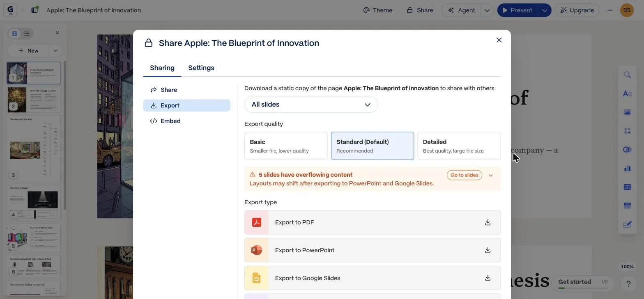Click the embed code icon beside Embed
The height and width of the screenshot is (299, 644).
154,121
